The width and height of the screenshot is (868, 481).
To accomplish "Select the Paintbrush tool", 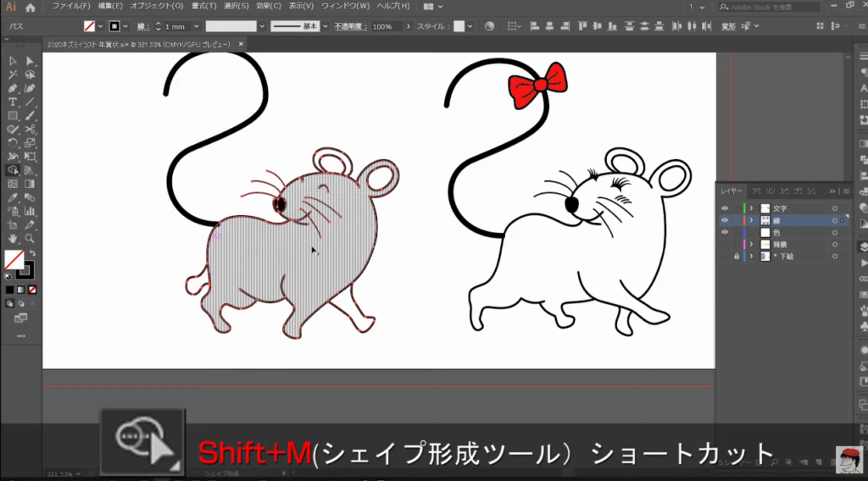I will pyautogui.click(x=30, y=115).
